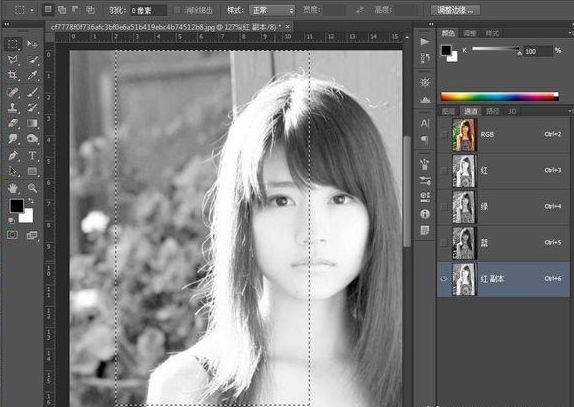Select the Zoom tool

[32, 188]
